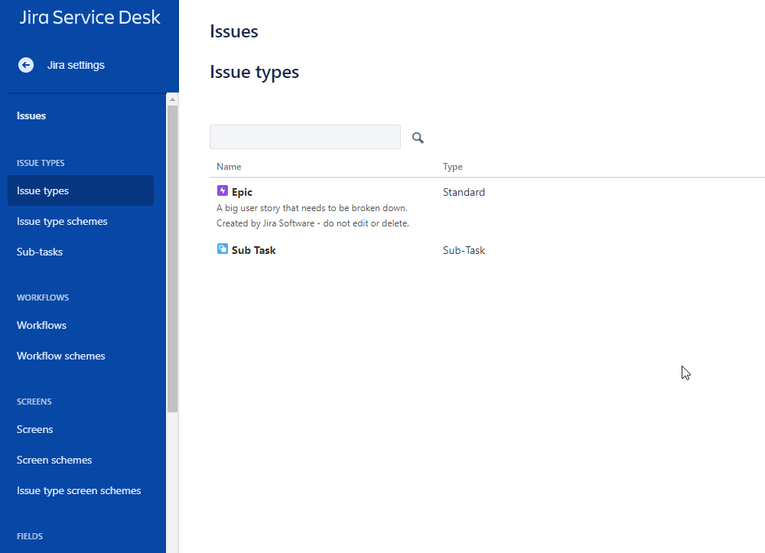Open Screens in the sidebar
The height and width of the screenshot is (553, 765).
[x=35, y=429]
